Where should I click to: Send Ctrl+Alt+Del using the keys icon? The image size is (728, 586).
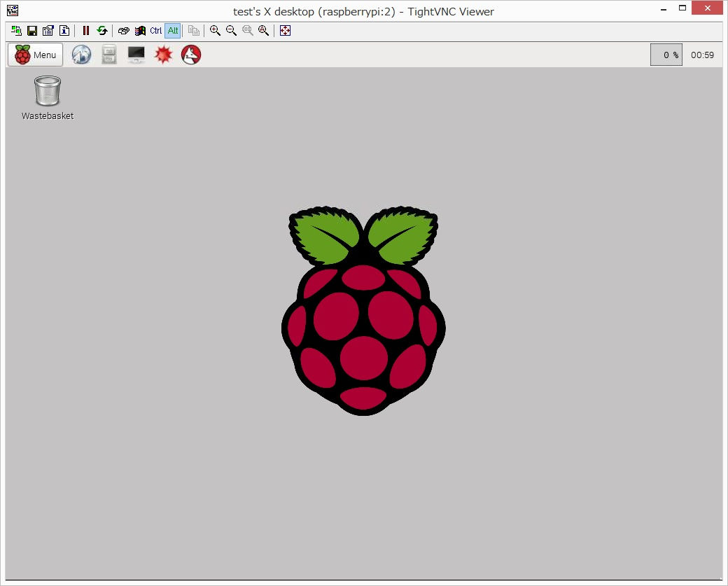pos(124,31)
